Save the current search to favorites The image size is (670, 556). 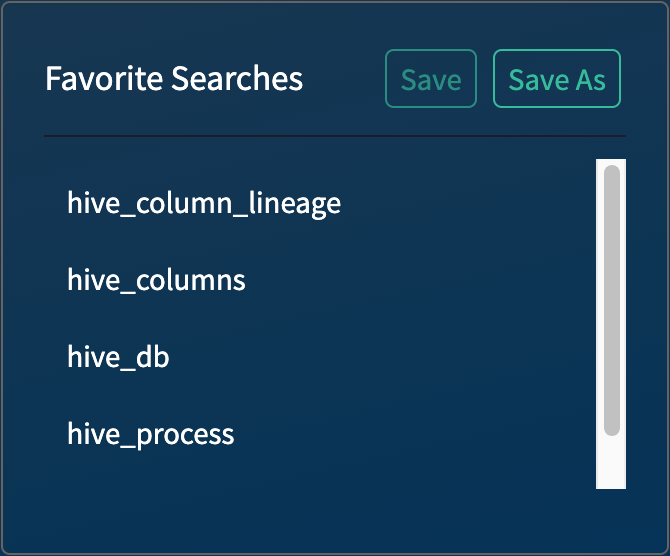(431, 79)
